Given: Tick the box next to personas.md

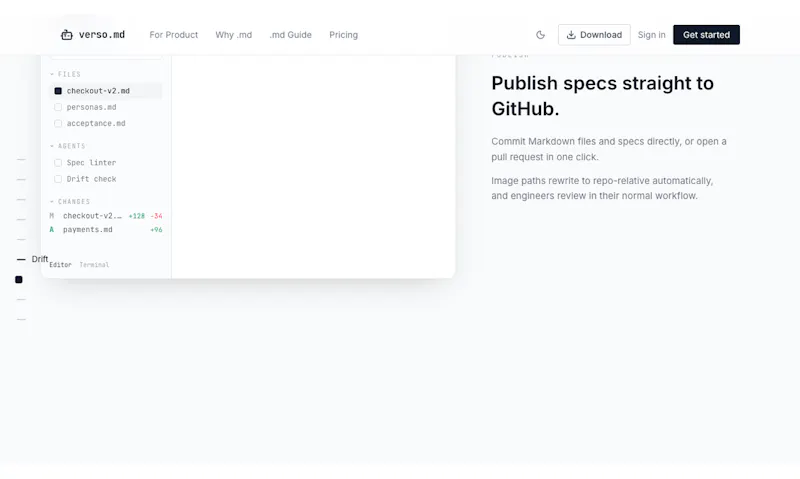Looking at the screenshot, I should [x=58, y=107].
